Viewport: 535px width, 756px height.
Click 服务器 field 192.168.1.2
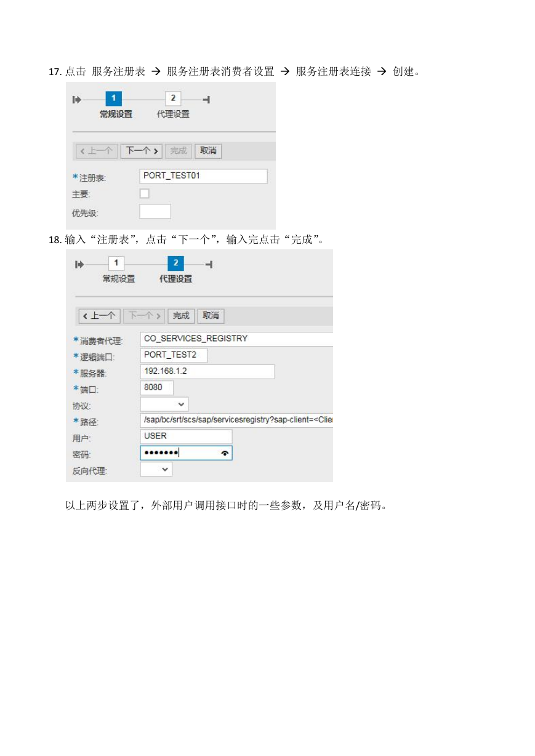207,372
